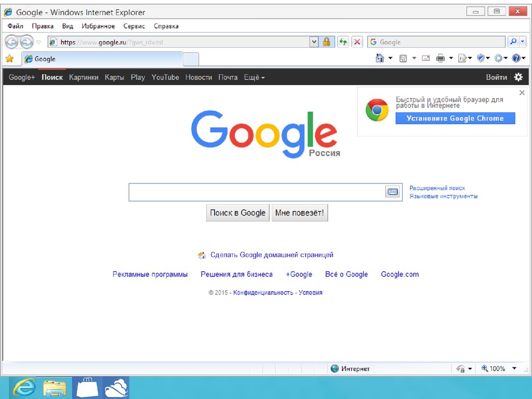The width and height of the screenshot is (532, 399).
Task: Click the red Stop loading icon
Action: pos(357,42)
